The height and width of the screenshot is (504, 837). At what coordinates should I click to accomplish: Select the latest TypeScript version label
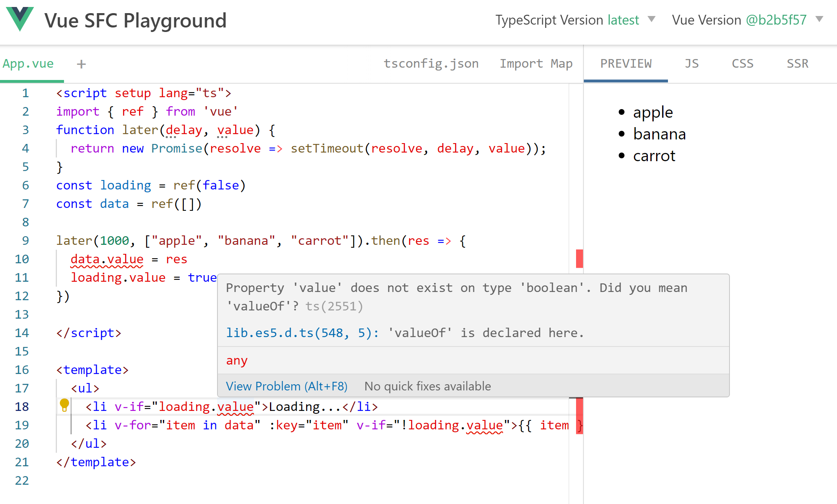623,19
